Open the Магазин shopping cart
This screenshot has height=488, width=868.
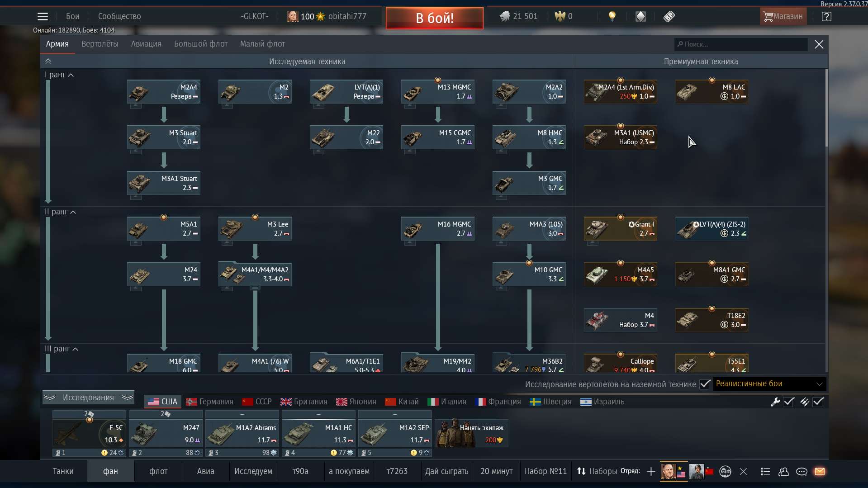(x=783, y=16)
